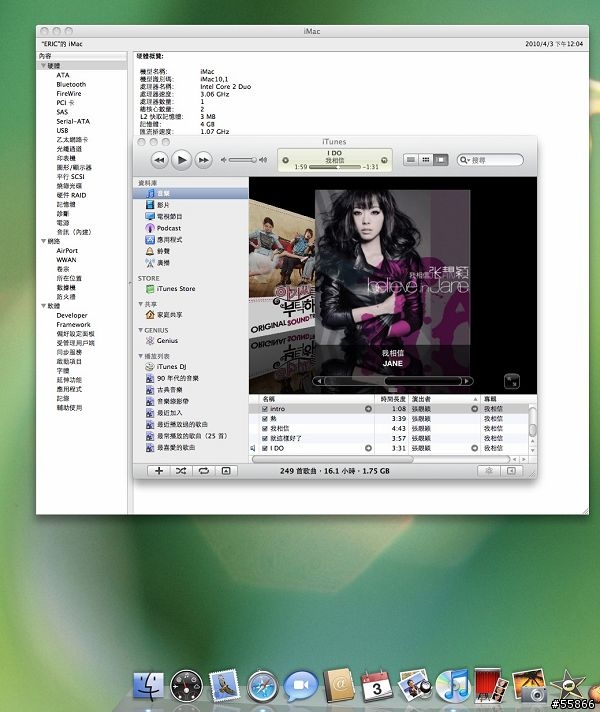Show the artwork viewer button in iTunes
600x712 pixels.
point(226,471)
